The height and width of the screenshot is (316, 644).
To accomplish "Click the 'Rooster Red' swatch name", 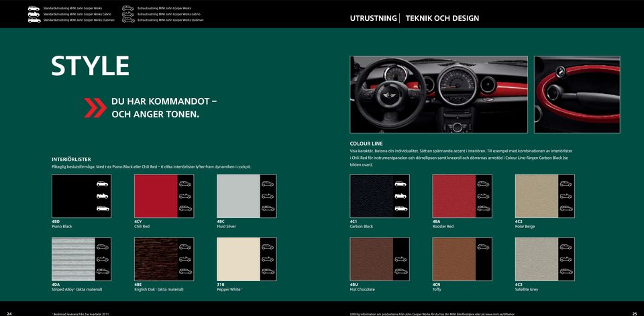I will (x=443, y=226).
